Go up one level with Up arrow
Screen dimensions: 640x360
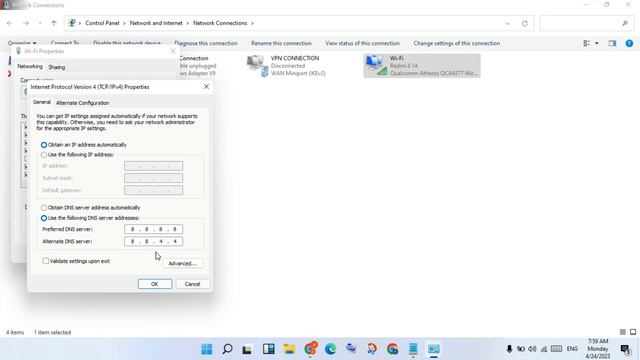pos(53,23)
